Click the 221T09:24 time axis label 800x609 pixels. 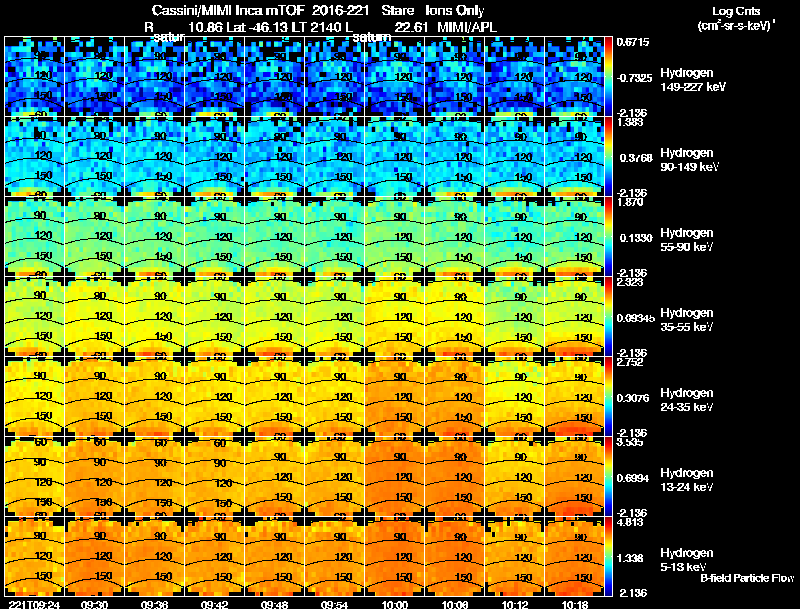[x=34, y=604]
